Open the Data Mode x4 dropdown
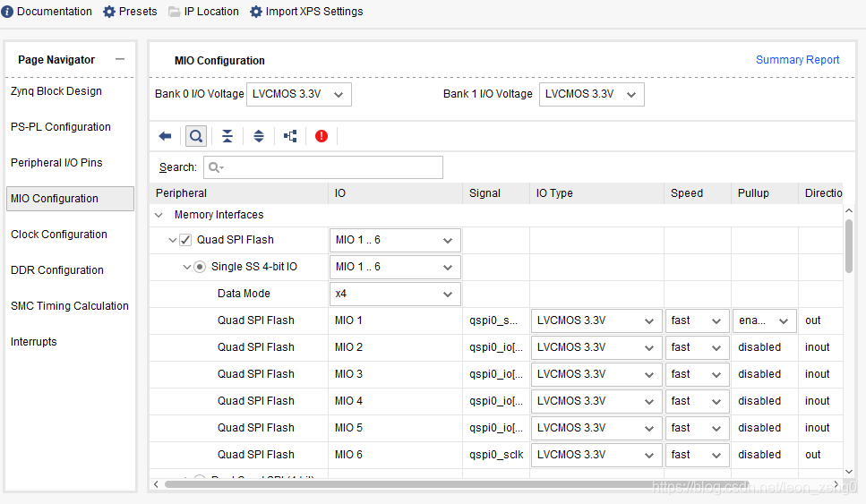The width and height of the screenshot is (866, 504). [395, 294]
